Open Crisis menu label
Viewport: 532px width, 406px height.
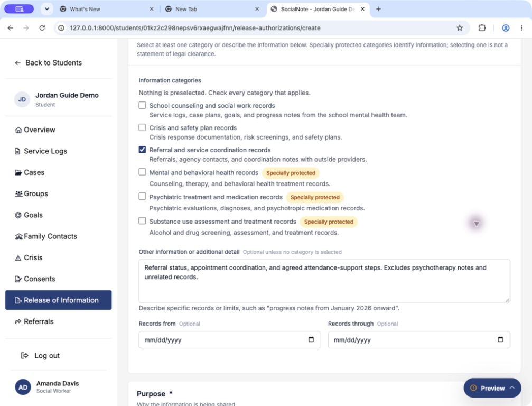33,257
